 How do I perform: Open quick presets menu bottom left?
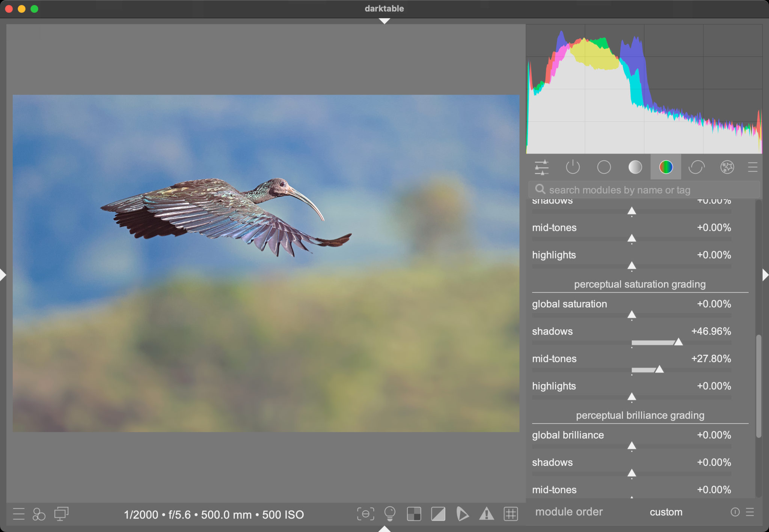(19, 514)
